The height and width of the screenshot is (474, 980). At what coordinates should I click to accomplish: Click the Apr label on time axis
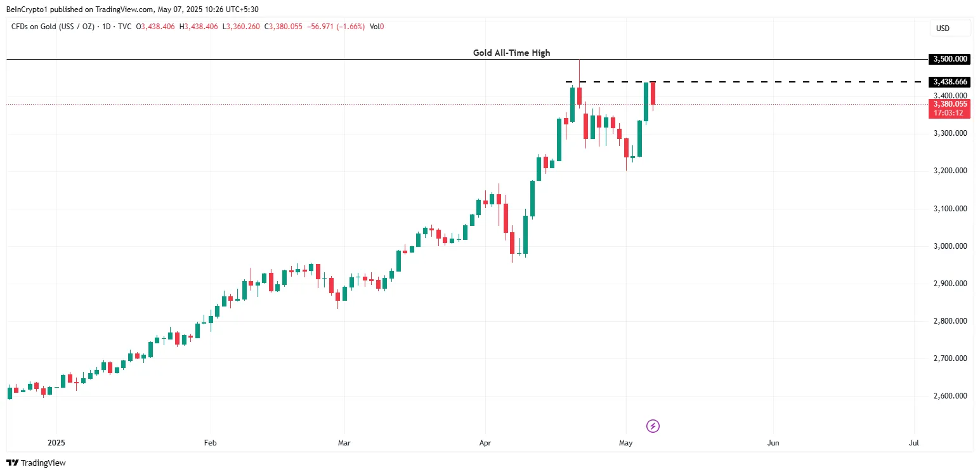485,442
